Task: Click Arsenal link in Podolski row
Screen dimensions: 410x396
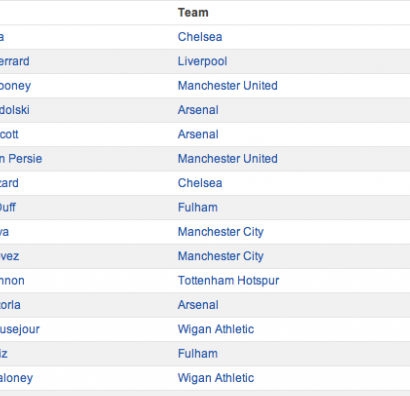Action: pyautogui.click(x=198, y=110)
